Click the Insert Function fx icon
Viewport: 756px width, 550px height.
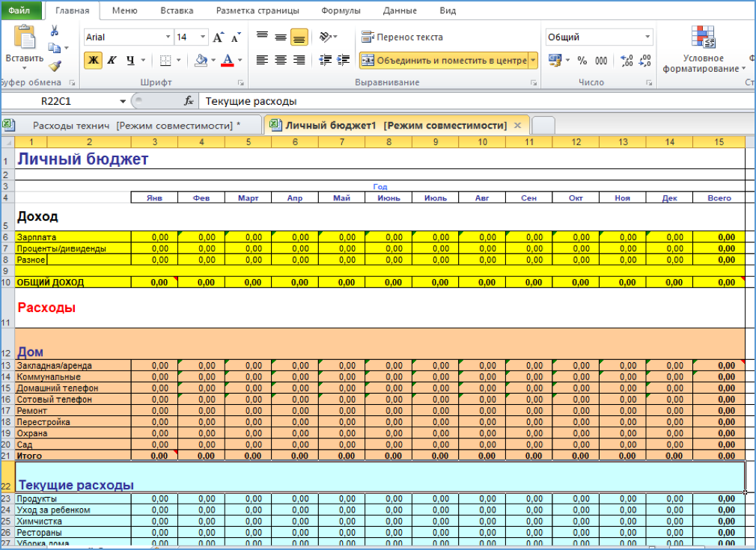pyautogui.click(x=189, y=101)
